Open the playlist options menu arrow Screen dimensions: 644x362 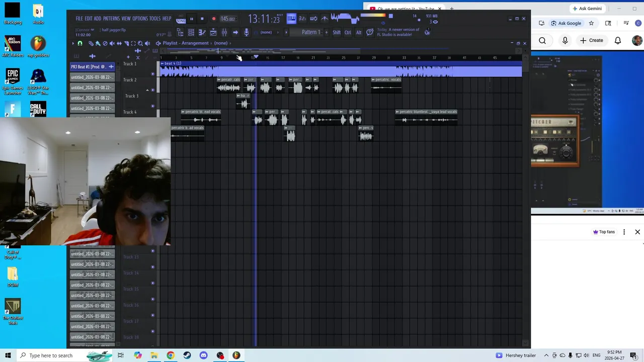(x=73, y=44)
